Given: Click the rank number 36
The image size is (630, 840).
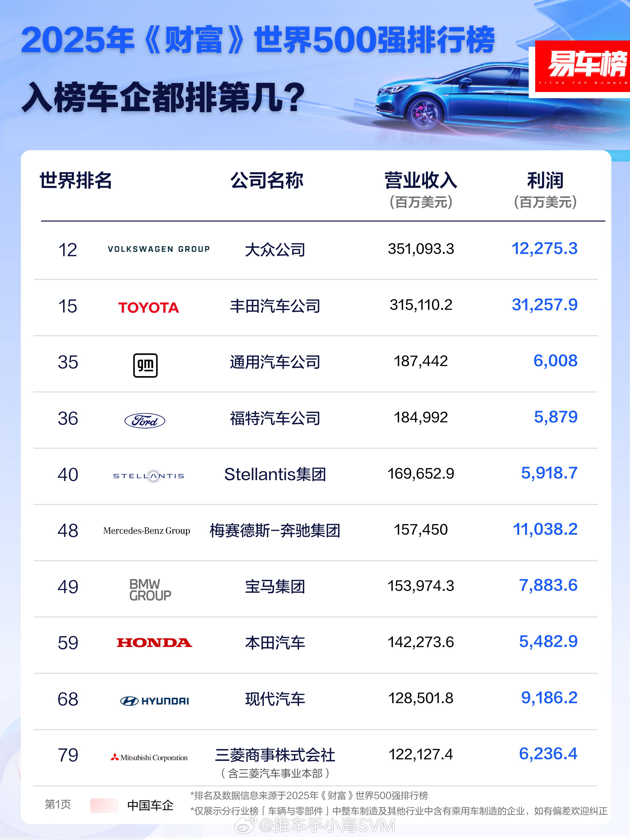Looking at the screenshot, I should click(x=68, y=419).
